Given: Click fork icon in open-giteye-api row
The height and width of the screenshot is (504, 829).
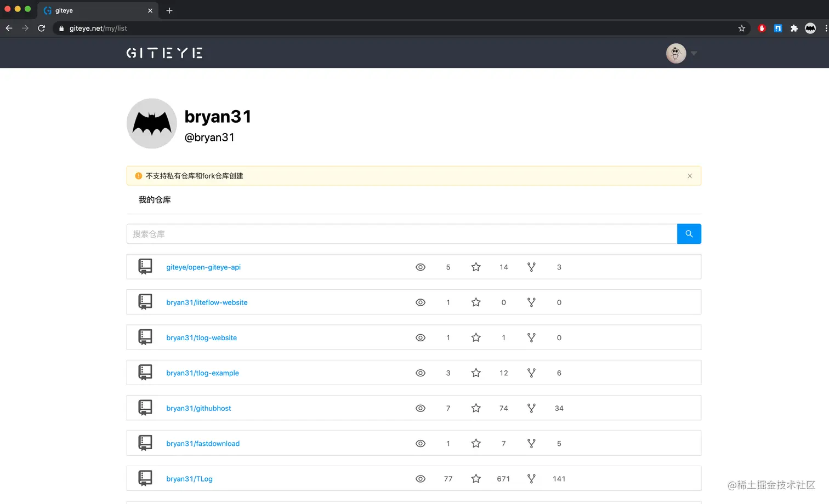Looking at the screenshot, I should click(531, 267).
